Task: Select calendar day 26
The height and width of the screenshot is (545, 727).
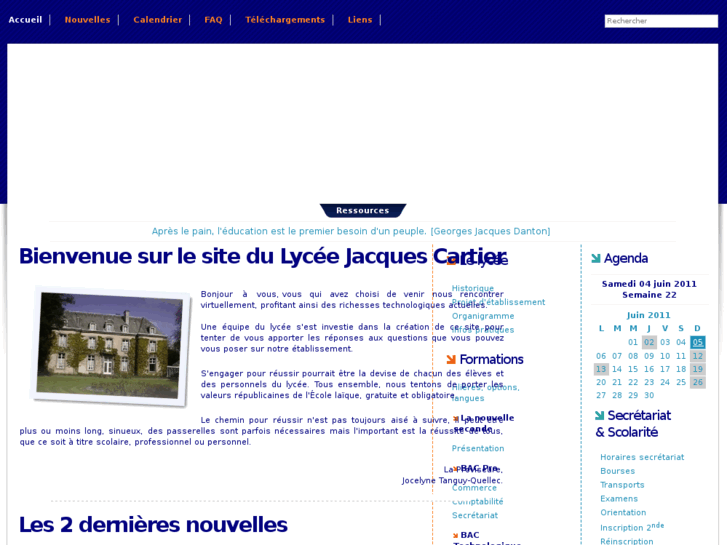Action: pyautogui.click(x=698, y=383)
